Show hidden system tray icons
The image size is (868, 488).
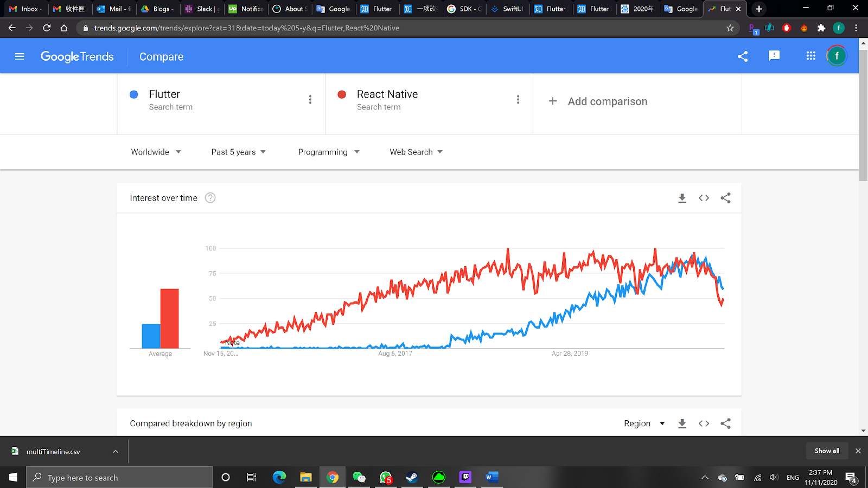pyautogui.click(x=705, y=478)
